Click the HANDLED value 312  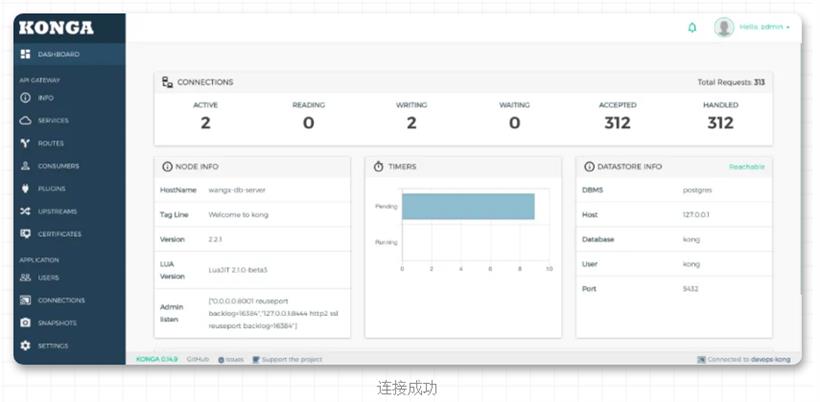pyautogui.click(x=721, y=123)
